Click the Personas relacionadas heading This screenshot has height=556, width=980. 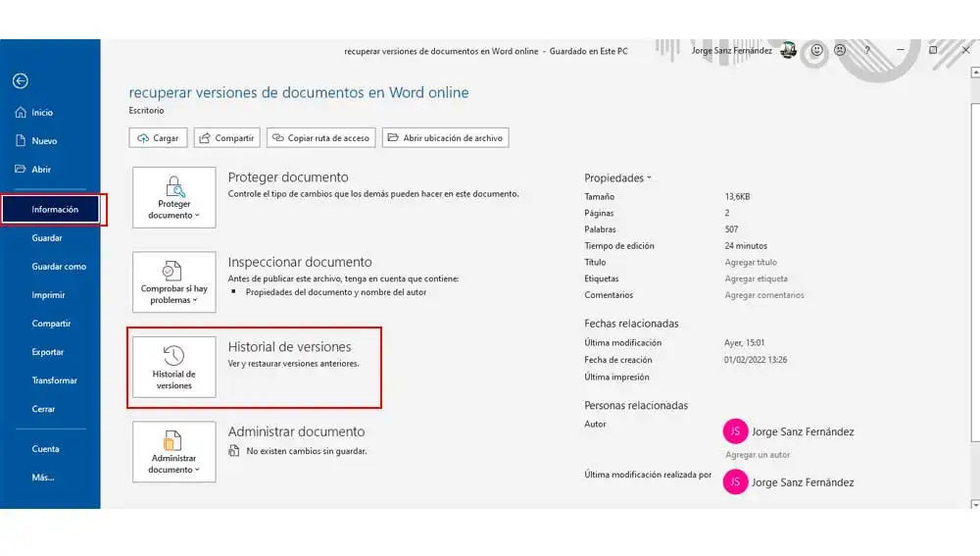point(636,405)
